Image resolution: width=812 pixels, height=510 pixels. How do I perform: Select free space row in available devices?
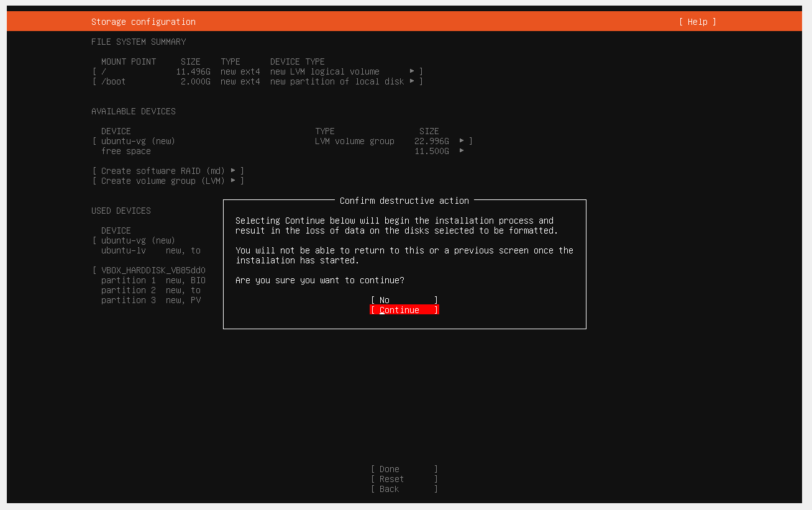tap(283, 151)
